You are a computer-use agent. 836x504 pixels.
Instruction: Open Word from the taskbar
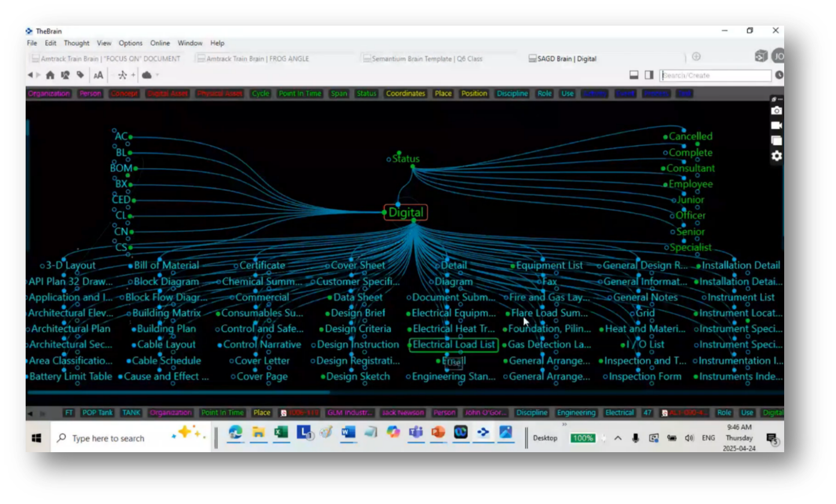coord(348,433)
